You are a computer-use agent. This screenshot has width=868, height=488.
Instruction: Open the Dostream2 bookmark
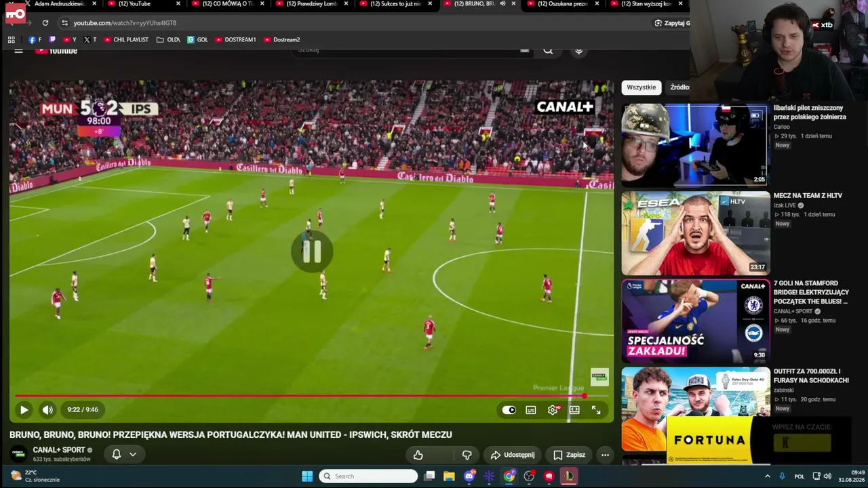pos(281,40)
